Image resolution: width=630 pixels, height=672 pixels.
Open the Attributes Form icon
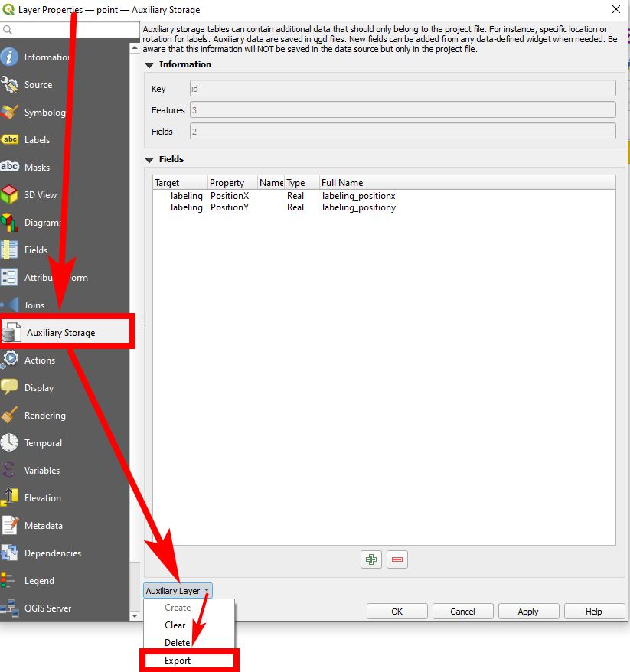click(9, 277)
